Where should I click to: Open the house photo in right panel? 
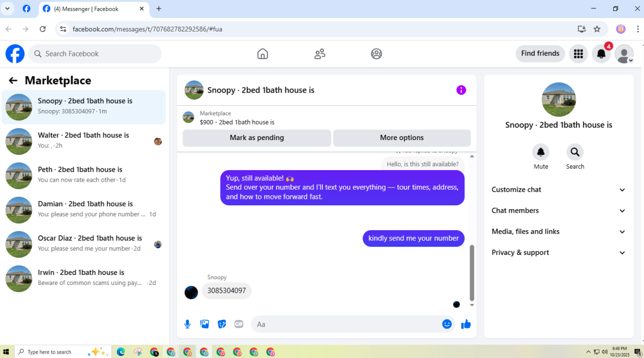[558, 100]
